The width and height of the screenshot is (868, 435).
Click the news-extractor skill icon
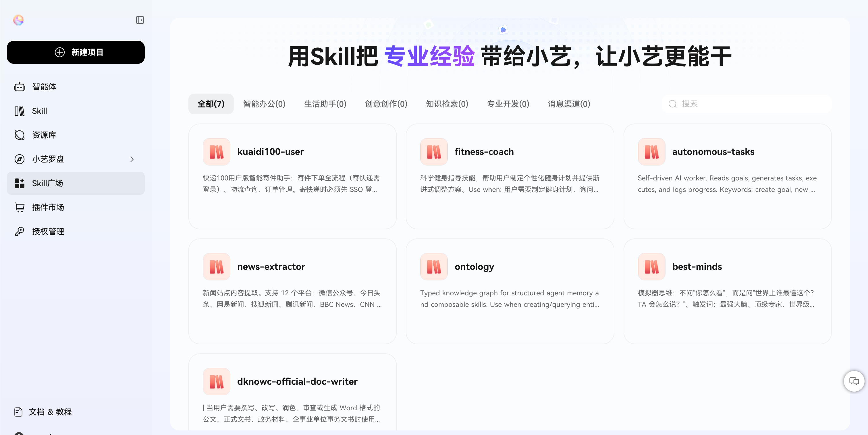216,267
